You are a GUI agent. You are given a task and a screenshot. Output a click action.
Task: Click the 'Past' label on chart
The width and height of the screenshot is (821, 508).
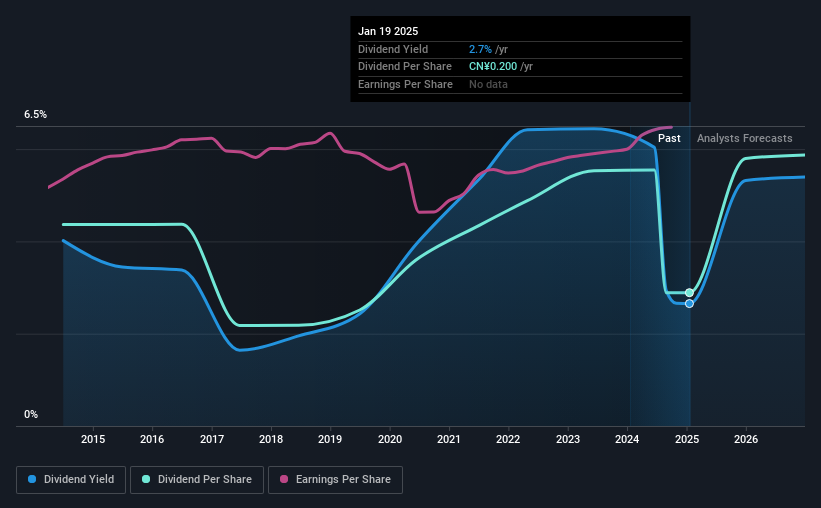[669, 138]
